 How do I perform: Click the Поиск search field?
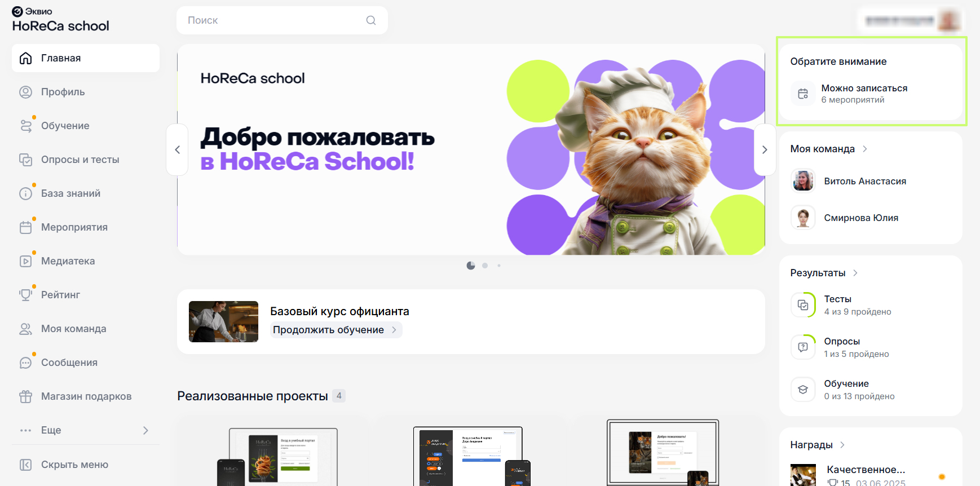282,20
